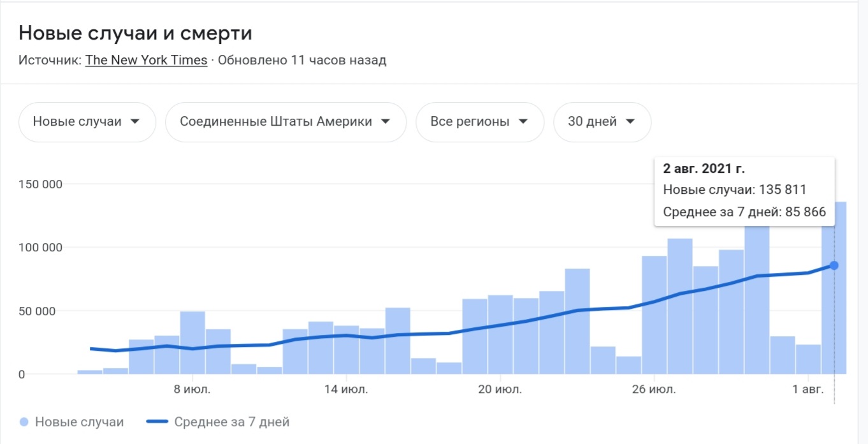This screenshot has width=868, height=444.
Task: Click the 26 июл. axis label
Action: pyautogui.click(x=654, y=389)
